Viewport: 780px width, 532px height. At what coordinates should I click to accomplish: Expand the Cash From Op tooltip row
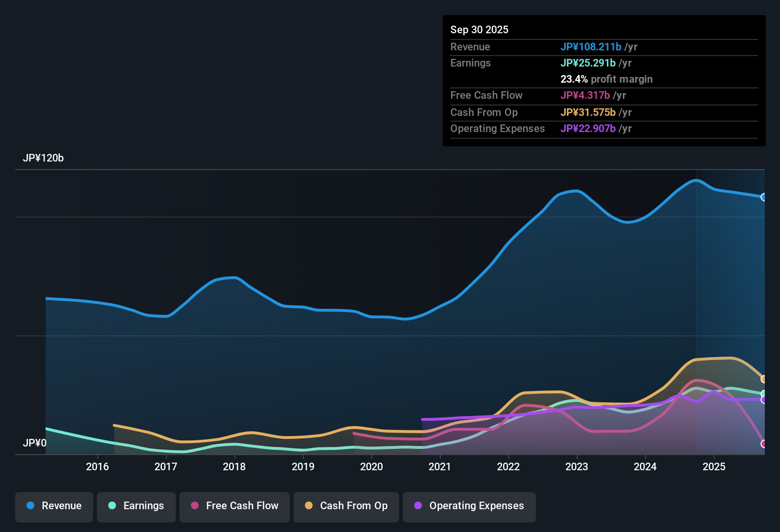[484, 113]
